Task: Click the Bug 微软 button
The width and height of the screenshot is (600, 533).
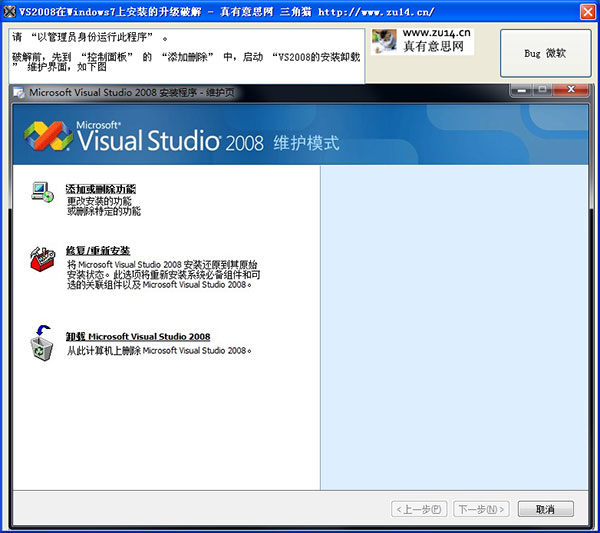Action: point(546,53)
